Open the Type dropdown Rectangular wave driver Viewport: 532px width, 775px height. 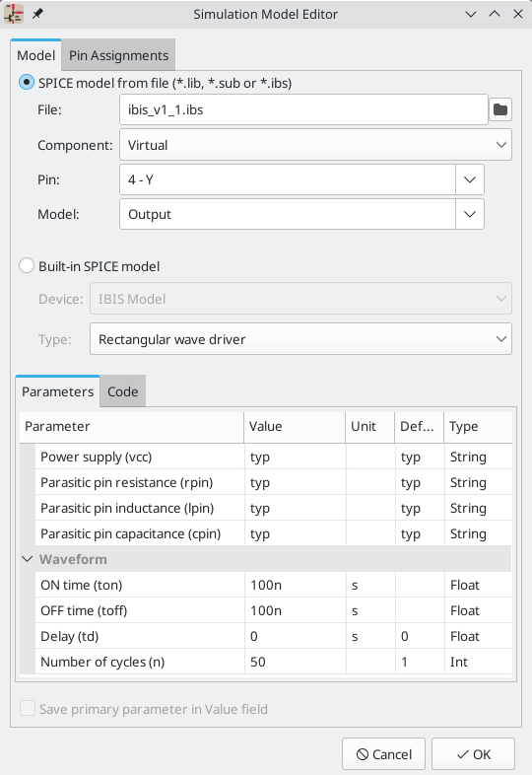point(300,339)
